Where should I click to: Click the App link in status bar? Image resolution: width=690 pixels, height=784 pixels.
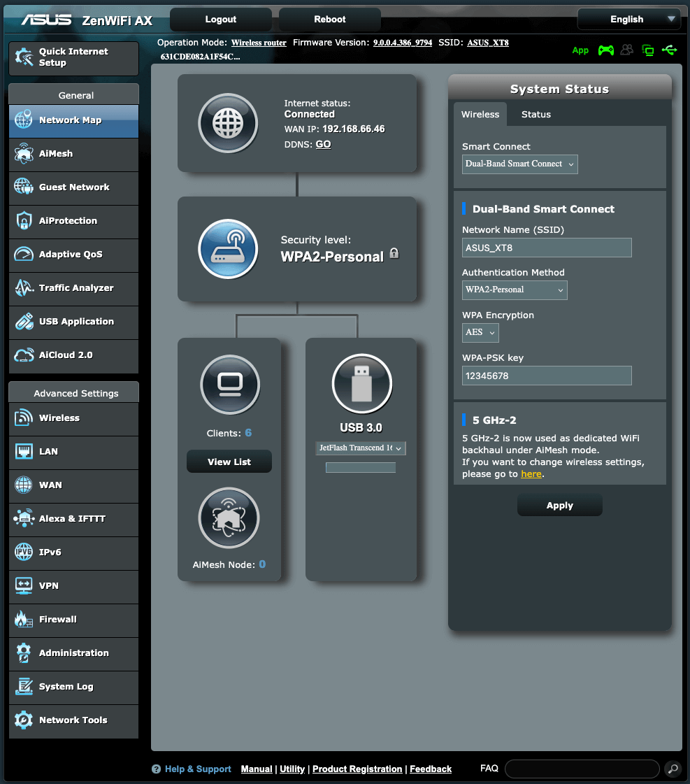point(580,50)
